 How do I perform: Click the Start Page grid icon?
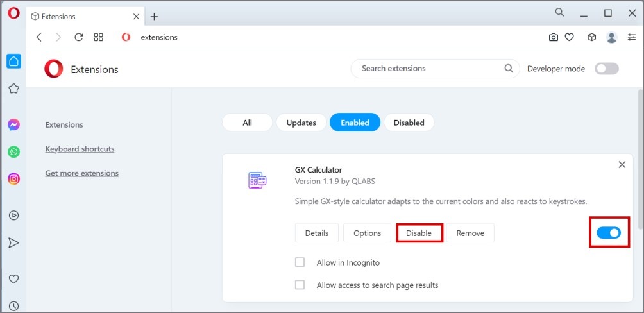click(98, 37)
